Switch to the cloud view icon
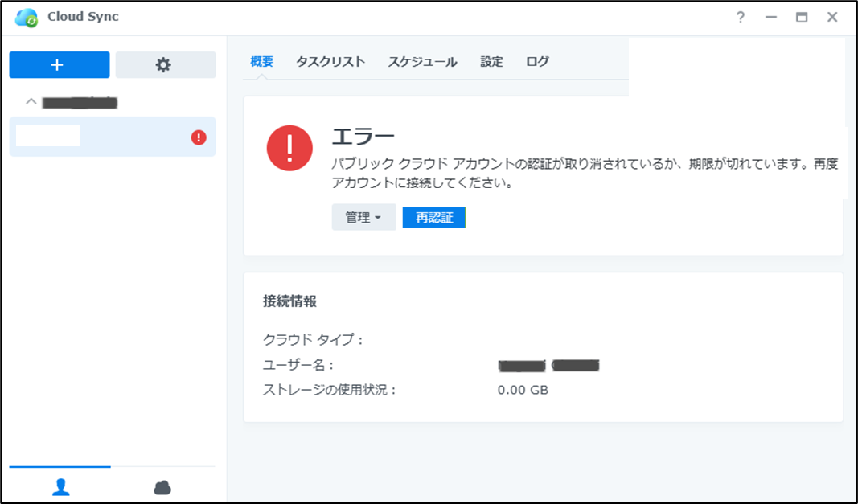 pos(162,486)
